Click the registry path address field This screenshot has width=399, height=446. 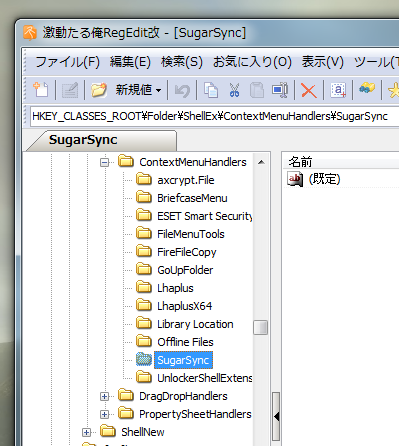213,116
